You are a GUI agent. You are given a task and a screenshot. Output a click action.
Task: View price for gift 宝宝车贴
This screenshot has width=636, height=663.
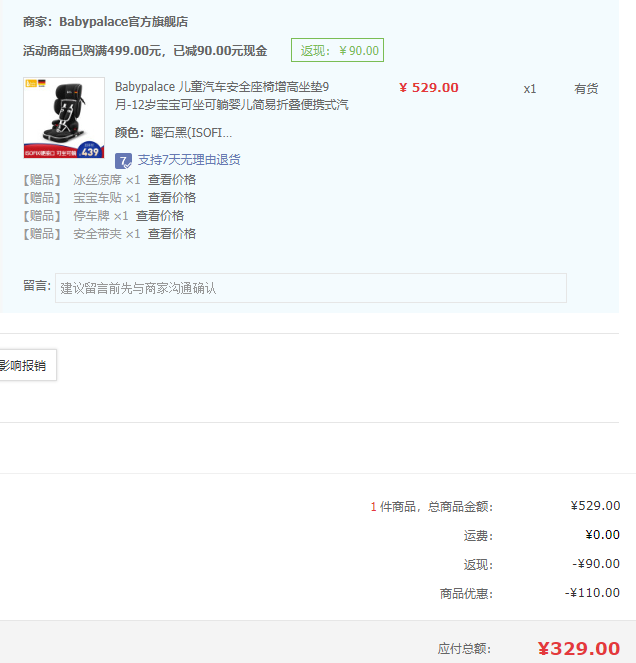coord(172,197)
